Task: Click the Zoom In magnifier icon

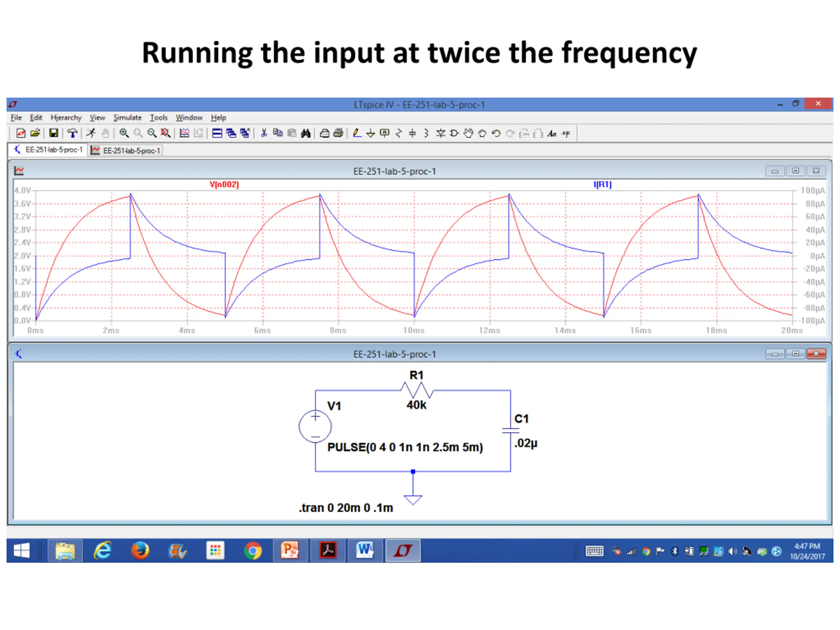Action: pyautogui.click(x=124, y=133)
